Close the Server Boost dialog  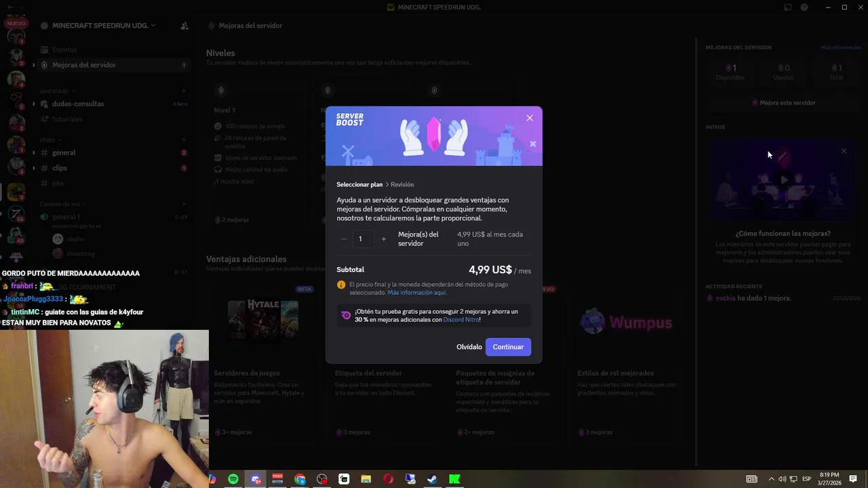530,118
